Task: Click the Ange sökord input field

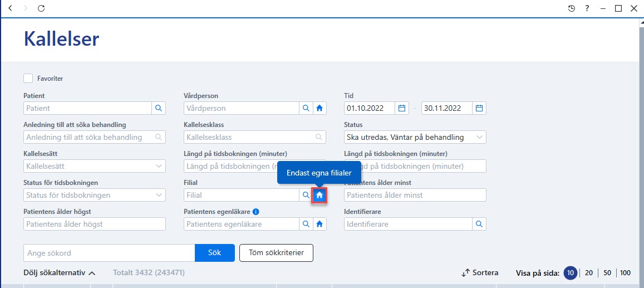Action: [x=109, y=253]
